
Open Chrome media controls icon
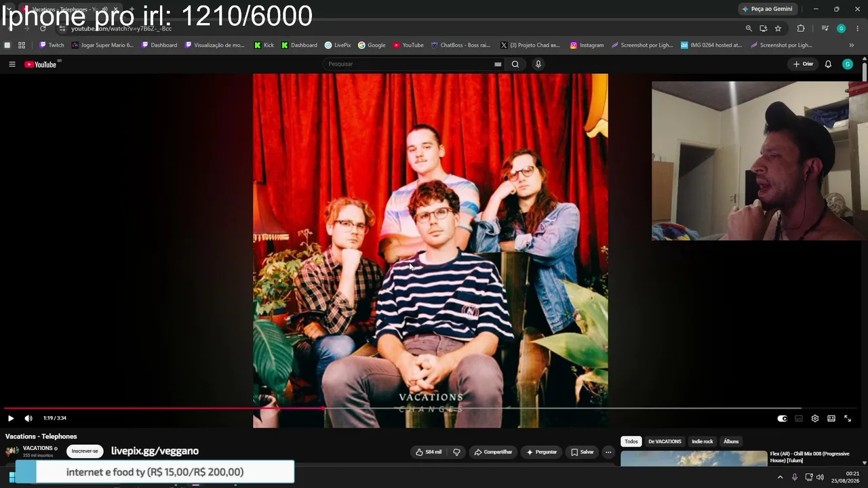coord(825,28)
